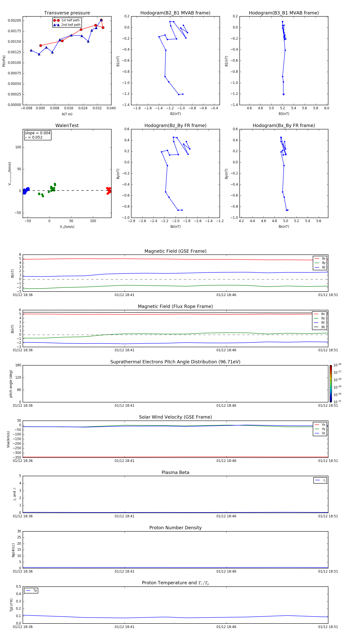This screenshot has width=351, height=644.
Task: Click the 'Vy' velocity legend entry
Action: tap(320, 429)
